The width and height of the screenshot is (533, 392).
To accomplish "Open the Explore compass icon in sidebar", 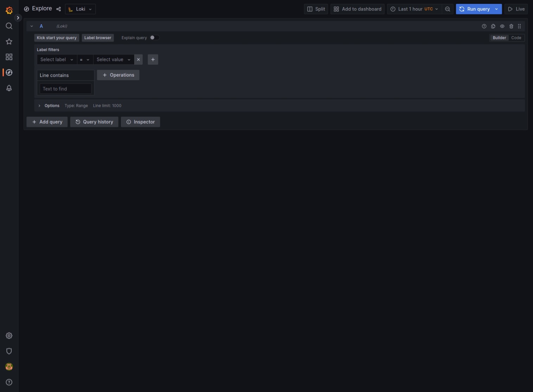I will [9, 72].
